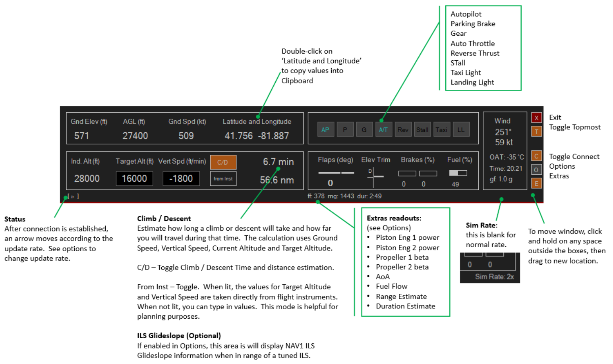613x364 pixels.
Task: Click the Rev reverse thrust indicator
Action: coord(403,129)
